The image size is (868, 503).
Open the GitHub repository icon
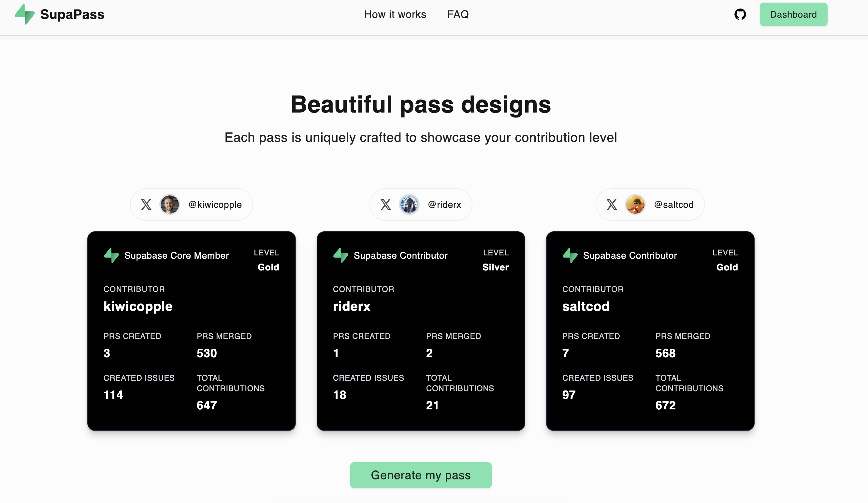[x=740, y=14]
